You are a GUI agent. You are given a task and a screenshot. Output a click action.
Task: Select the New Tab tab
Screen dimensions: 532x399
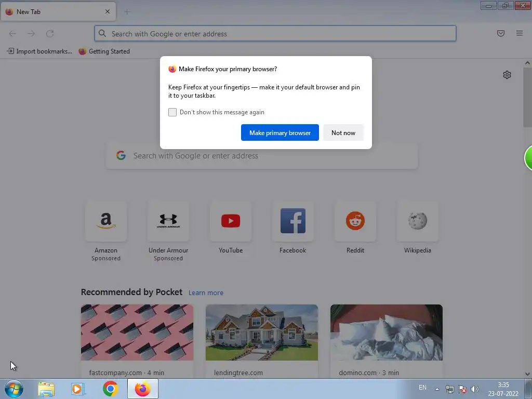coord(58,11)
